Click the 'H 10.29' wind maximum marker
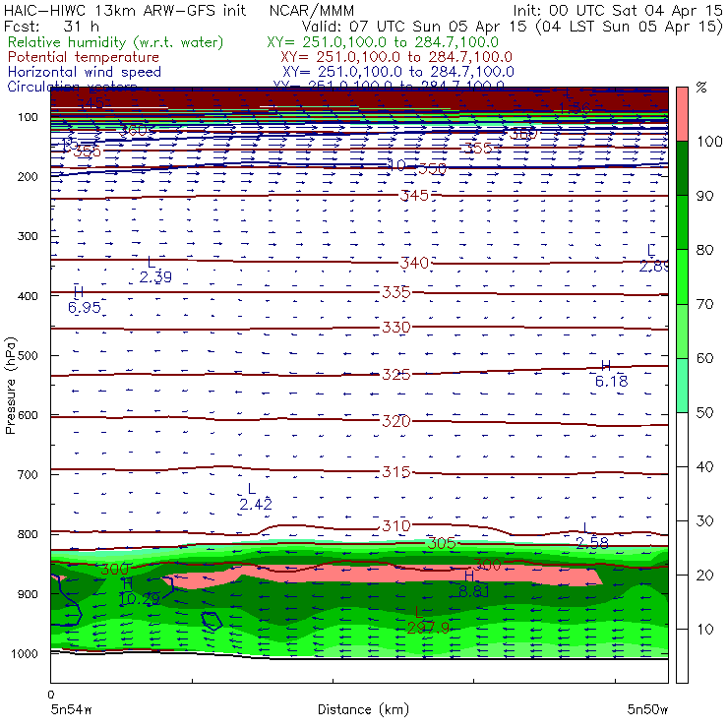The width and height of the screenshot is (728, 728). point(140,591)
